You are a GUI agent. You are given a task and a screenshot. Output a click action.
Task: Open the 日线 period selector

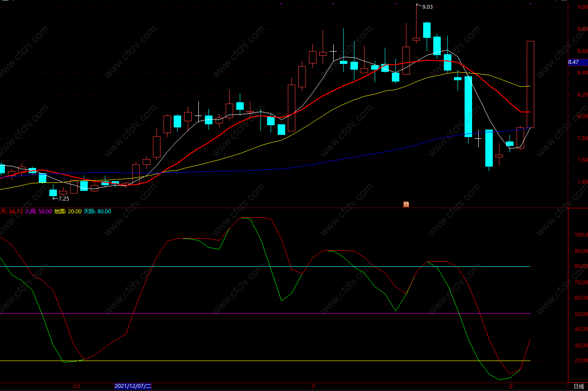point(578,386)
